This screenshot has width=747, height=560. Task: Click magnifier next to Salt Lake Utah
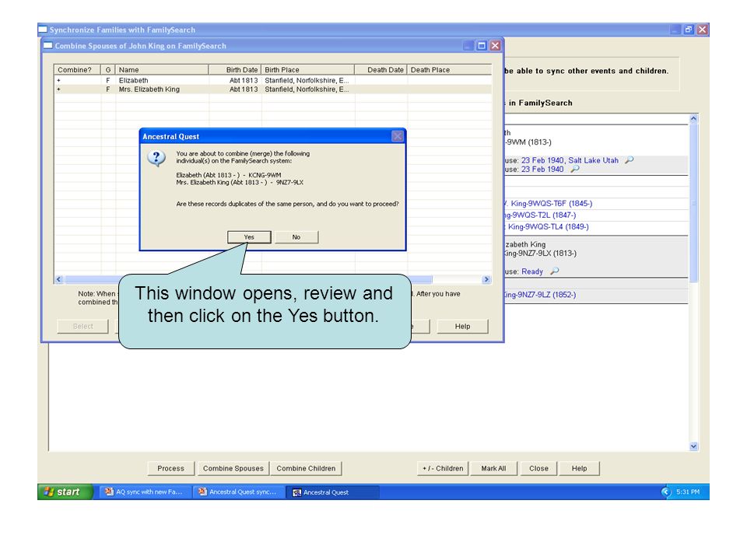click(630, 160)
